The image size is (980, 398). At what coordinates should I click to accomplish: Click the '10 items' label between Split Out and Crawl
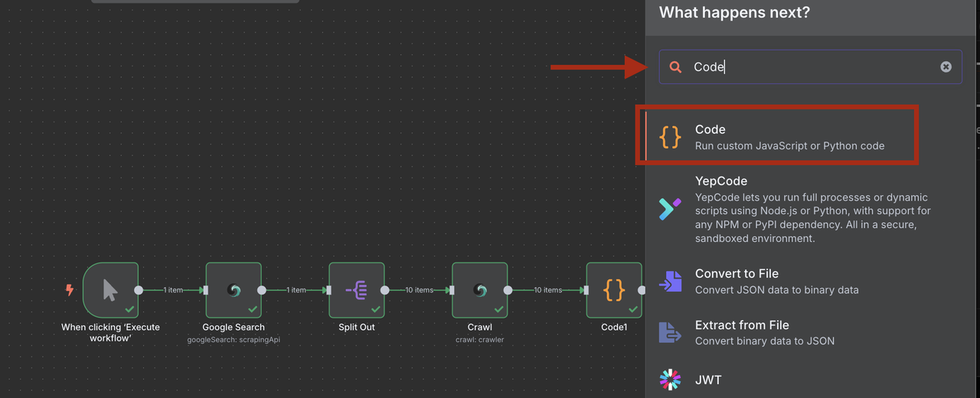coord(419,290)
